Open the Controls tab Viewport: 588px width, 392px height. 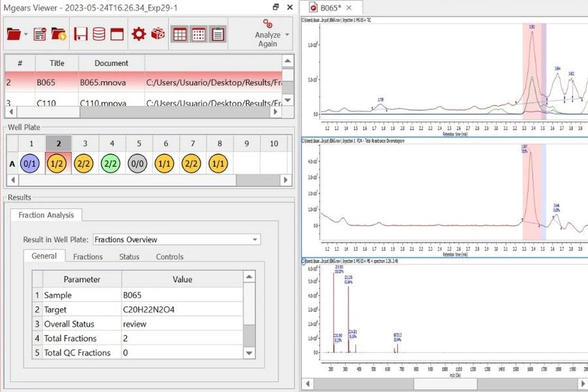[x=170, y=256]
